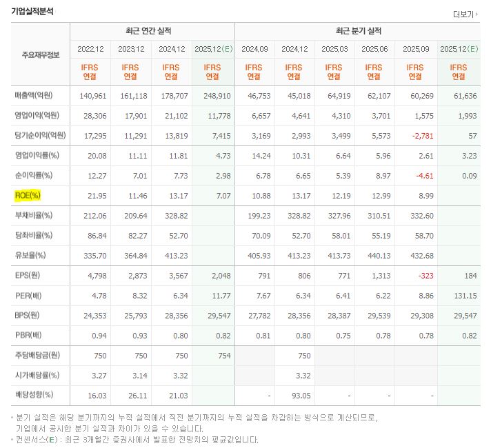491x448 pixels.
Task: Click the 28,306 operating profit value
Action: tap(95, 116)
